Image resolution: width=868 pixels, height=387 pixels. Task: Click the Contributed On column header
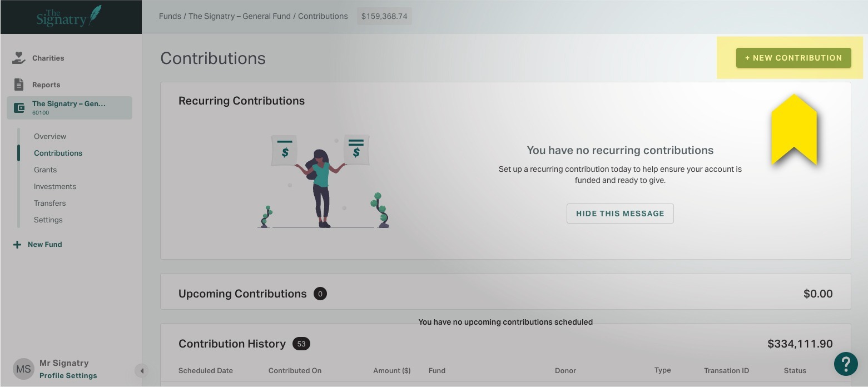295,371
